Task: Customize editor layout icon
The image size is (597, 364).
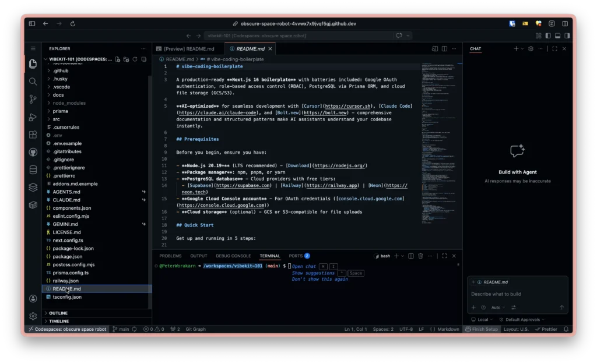Action: (538, 36)
